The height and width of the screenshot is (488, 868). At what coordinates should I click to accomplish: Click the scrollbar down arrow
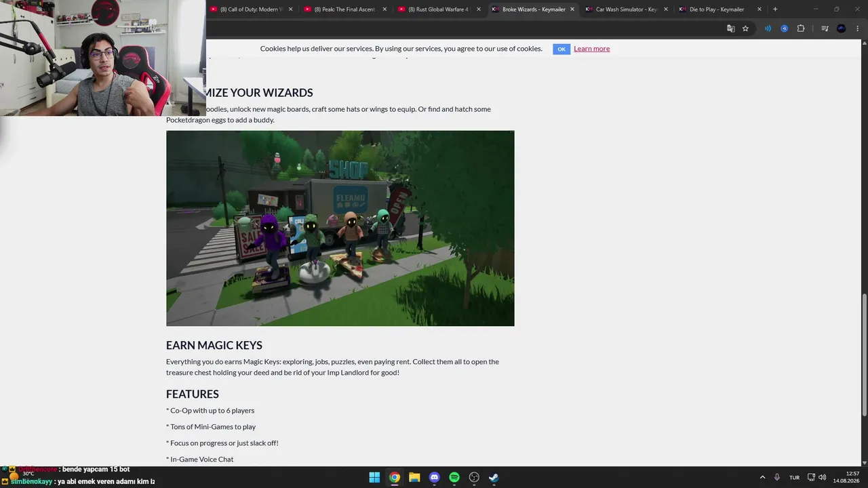pyautogui.click(x=864, y=462)
